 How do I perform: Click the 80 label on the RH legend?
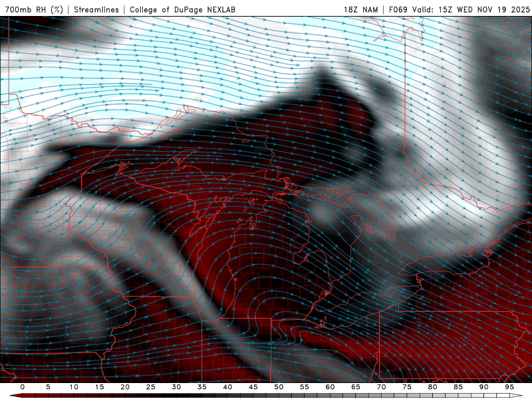(432, 387)
